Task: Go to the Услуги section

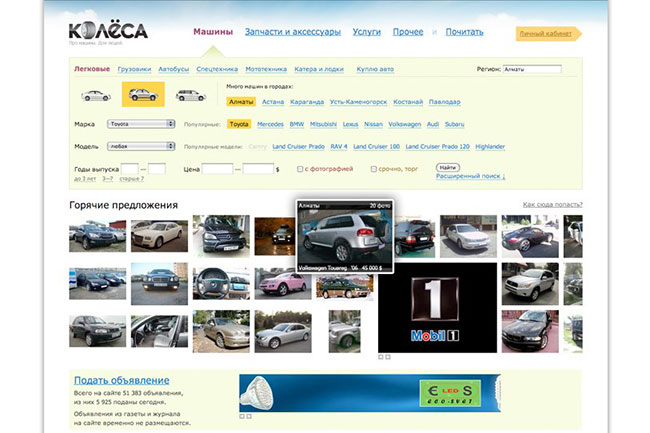Action: [x=366, y=32]
